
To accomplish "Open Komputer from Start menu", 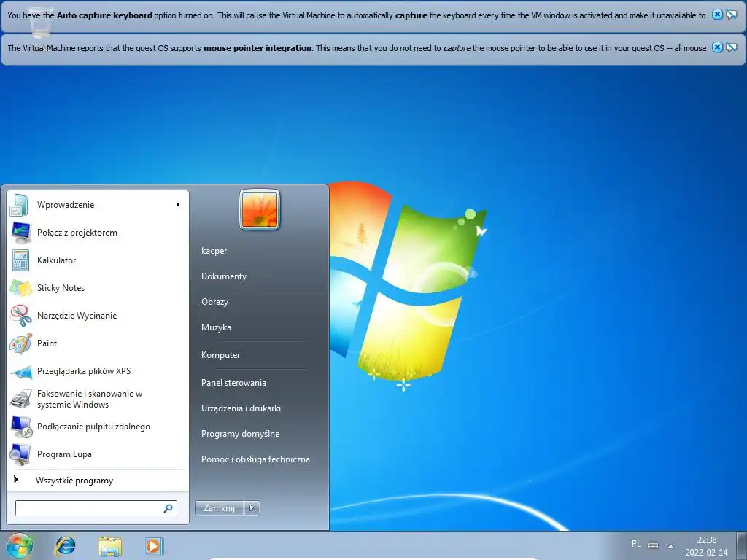I will tap(220, 355).
